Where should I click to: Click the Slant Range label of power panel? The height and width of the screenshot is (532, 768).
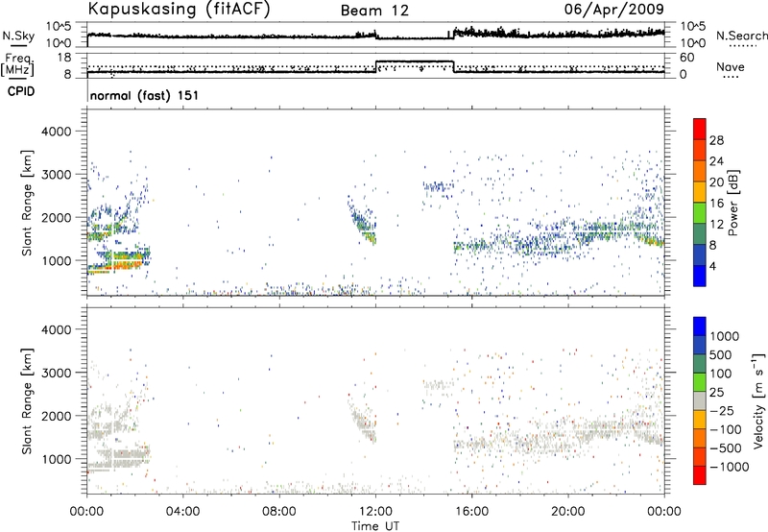coord(27,203)
